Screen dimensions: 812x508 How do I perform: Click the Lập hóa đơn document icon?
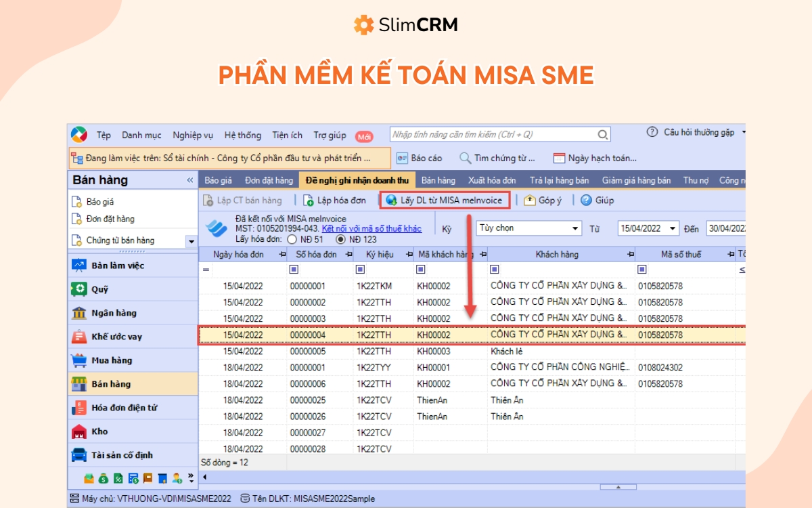[308, 200]
